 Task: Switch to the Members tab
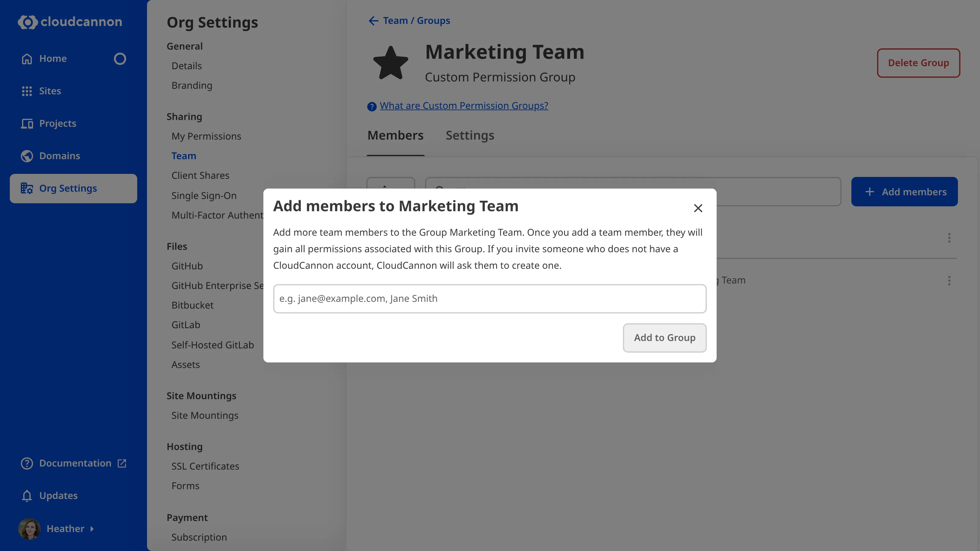point(395,135)
